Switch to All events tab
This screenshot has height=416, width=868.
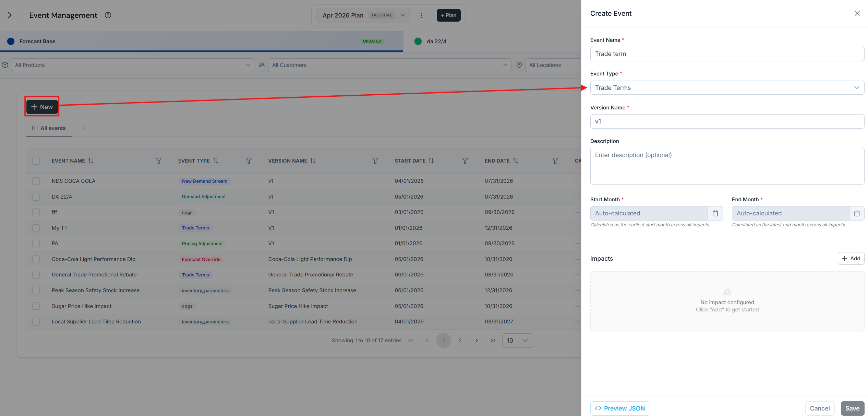(49, 128)
